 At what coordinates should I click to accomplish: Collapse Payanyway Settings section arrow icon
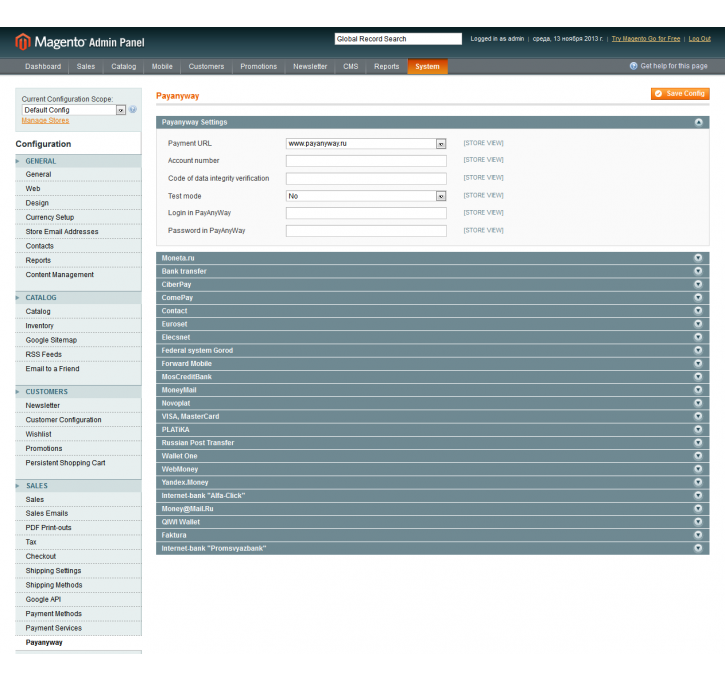click(698, 122)
